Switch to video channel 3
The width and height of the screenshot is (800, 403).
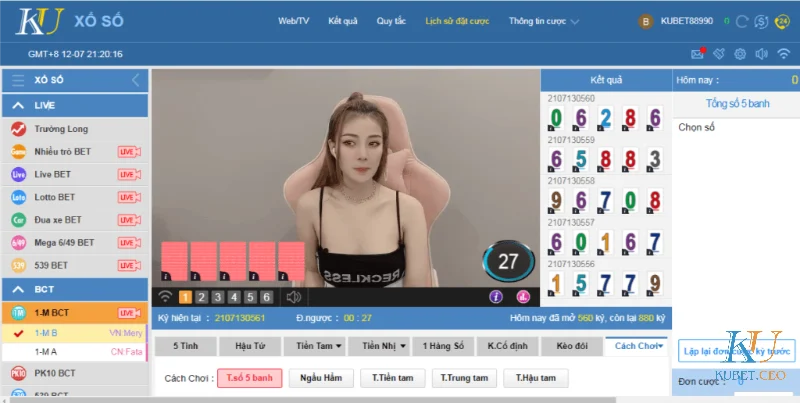tap(217, 297)
